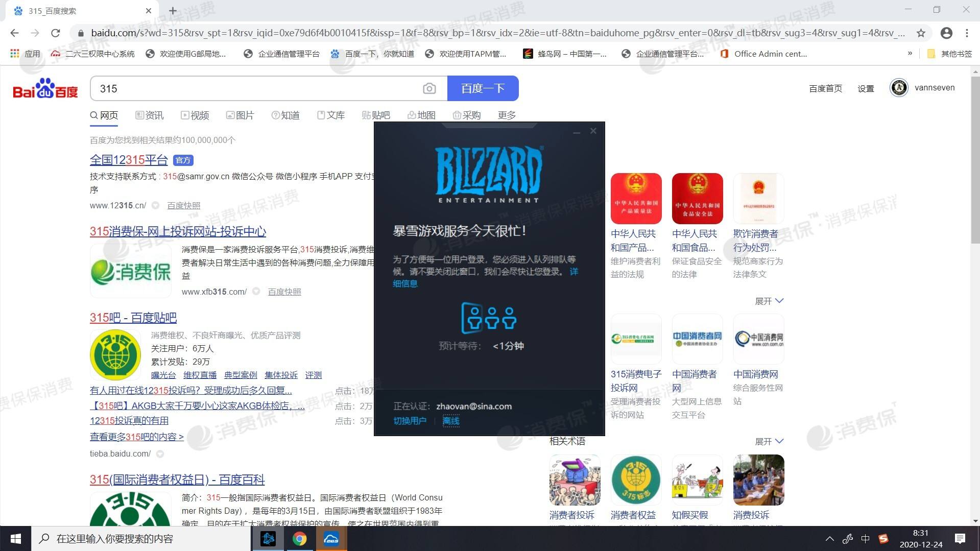Open the 315吧 green emblem thumbnail

[115, 355]
